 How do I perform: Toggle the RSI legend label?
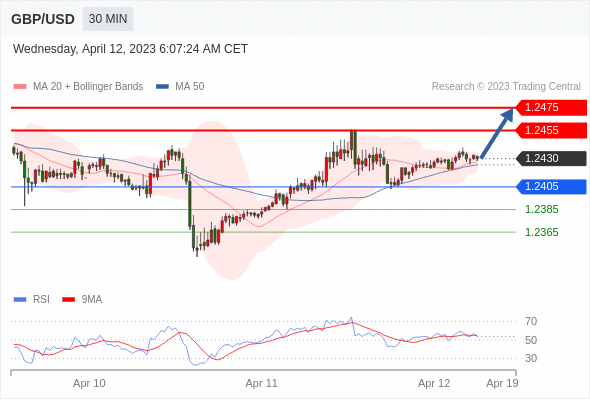coord(41,300)
